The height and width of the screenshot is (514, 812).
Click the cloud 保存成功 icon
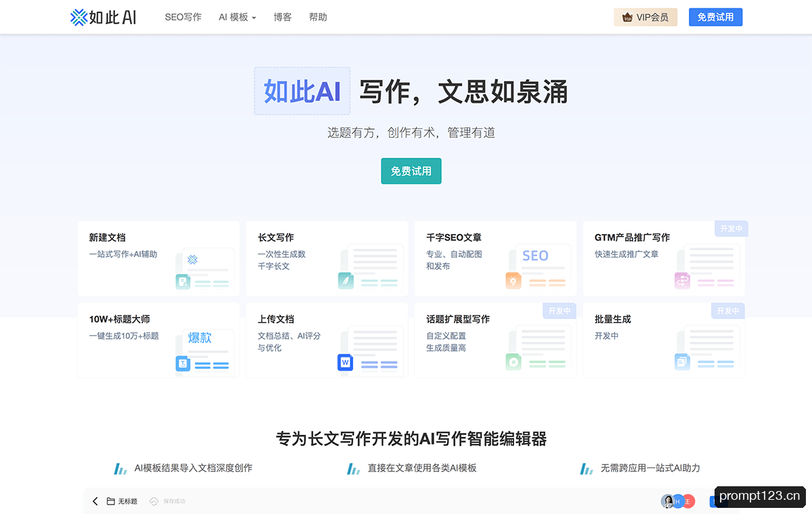click(x=154, y=501)
